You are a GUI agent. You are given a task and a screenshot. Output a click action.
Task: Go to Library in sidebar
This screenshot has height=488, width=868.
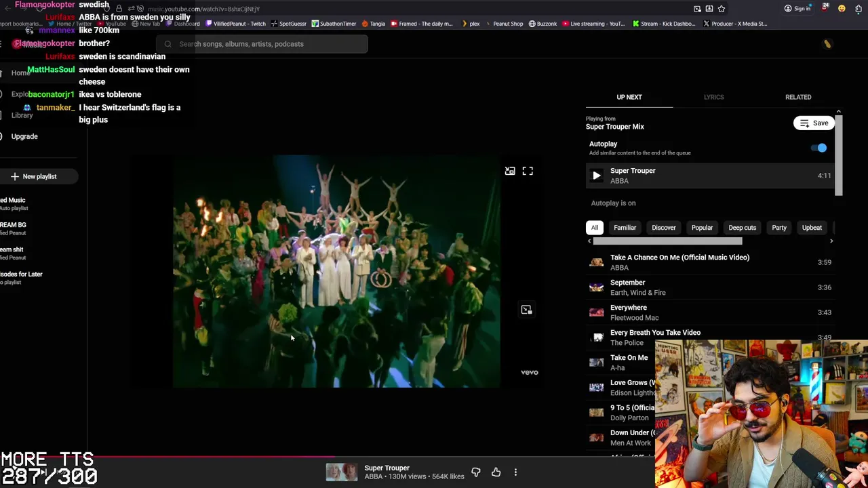pyautogui.click(x=22, y=115)
